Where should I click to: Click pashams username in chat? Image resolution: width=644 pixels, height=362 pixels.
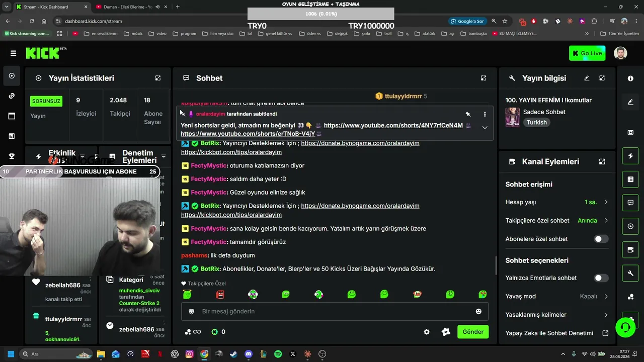[194, 255]
